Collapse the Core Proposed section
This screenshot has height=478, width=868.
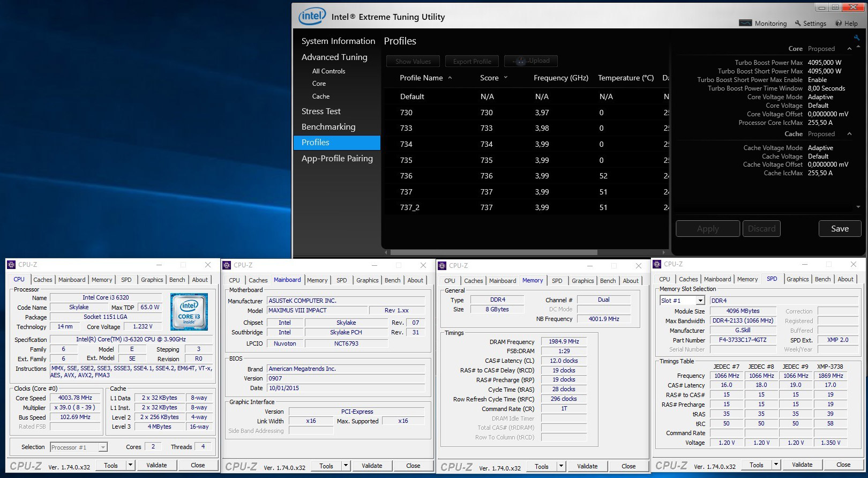coord(849,49)
